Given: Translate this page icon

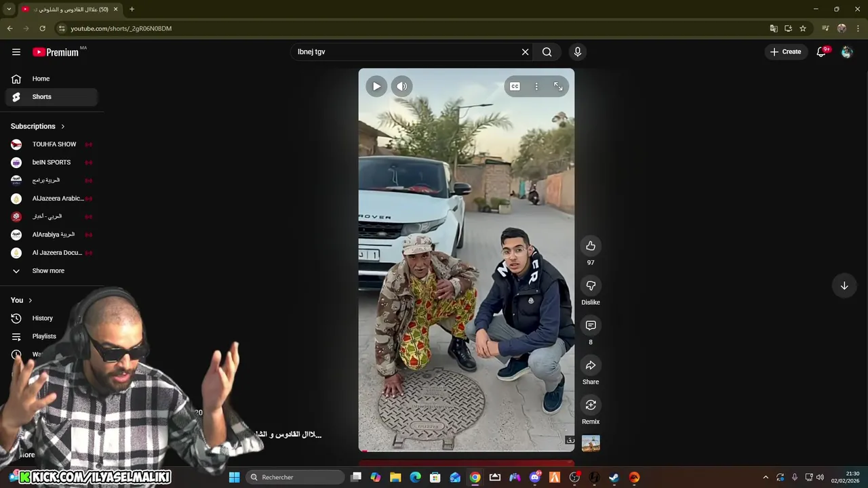Looking at the screenshot, I should (773, 28).
